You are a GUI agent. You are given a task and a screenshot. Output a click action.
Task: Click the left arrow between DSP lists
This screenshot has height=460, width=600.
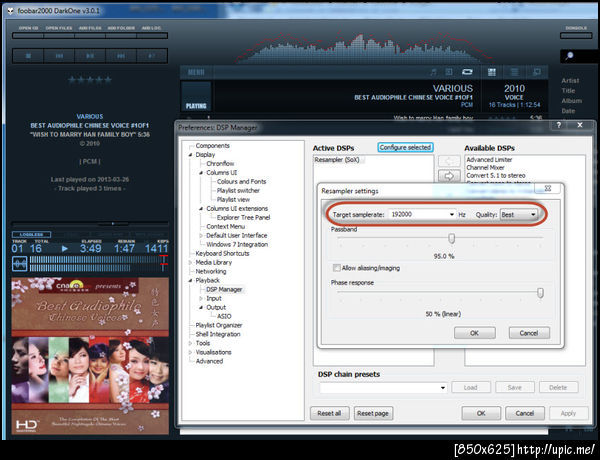coord(449,161)
